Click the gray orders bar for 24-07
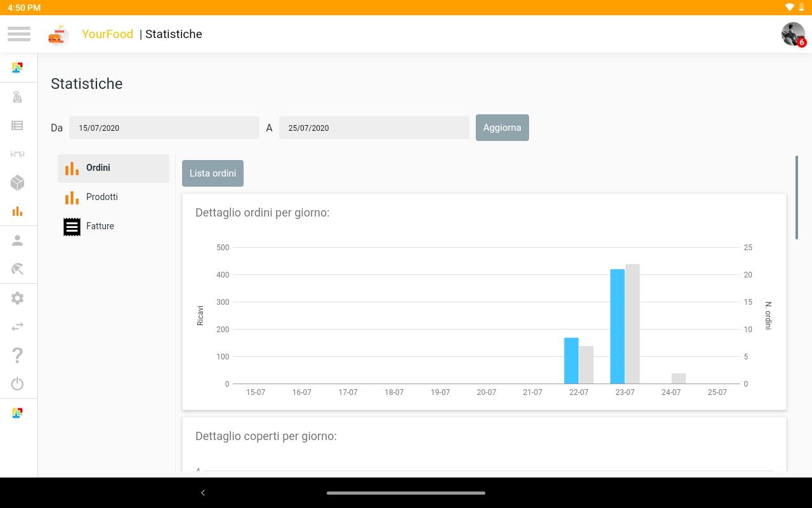Image resolution: width=812 pixels, height=508 pixels. click(679, 378)
